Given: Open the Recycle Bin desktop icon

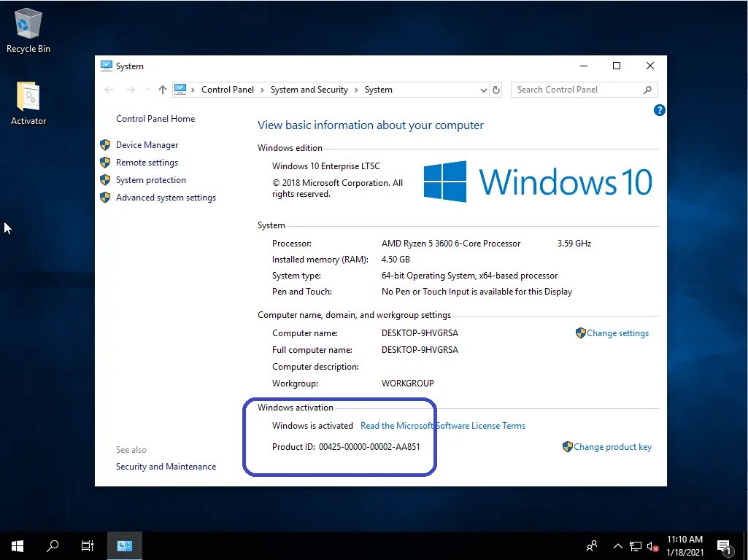Looking at the screenshot, I should click(x=28, y=31).
